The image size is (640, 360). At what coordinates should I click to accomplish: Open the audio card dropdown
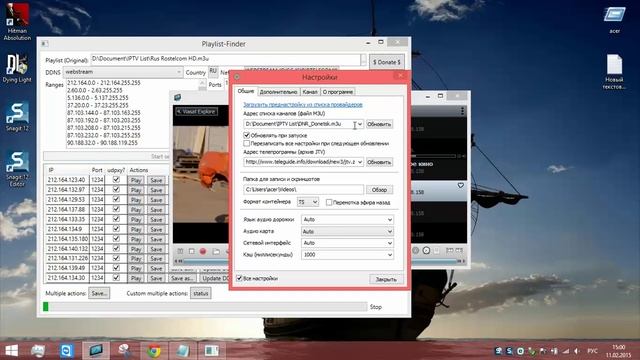tap(347, 231)
